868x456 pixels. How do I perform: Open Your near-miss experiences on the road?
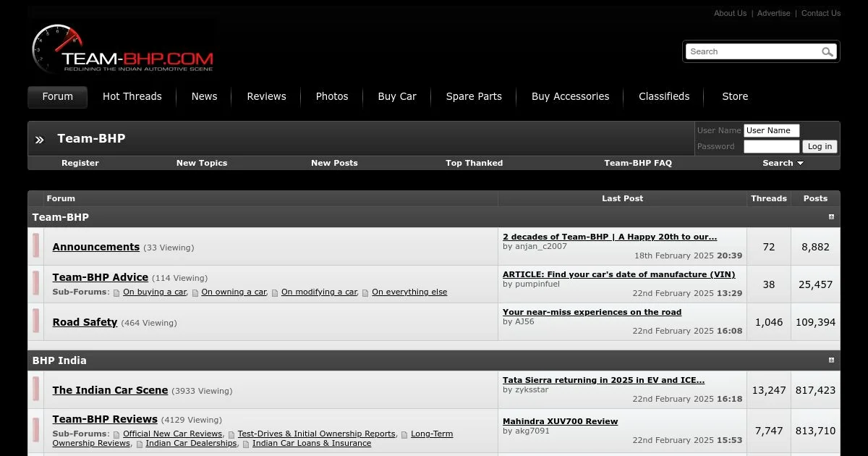tap(592, 312)
